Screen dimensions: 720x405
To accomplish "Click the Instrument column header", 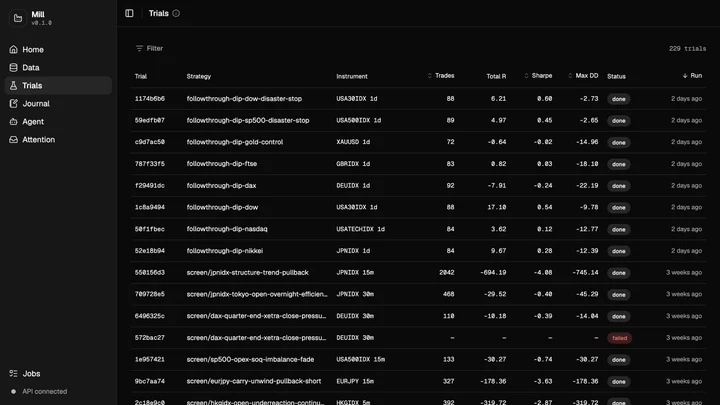I will 352,76.
